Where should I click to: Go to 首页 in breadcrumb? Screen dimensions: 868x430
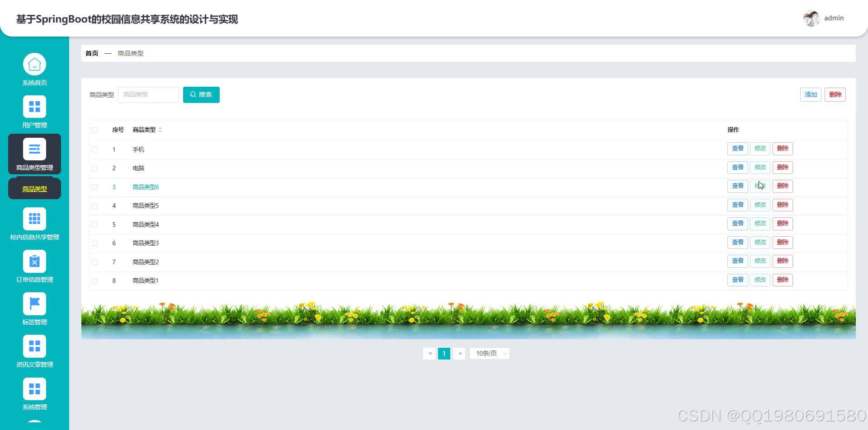tap(92, 53)
